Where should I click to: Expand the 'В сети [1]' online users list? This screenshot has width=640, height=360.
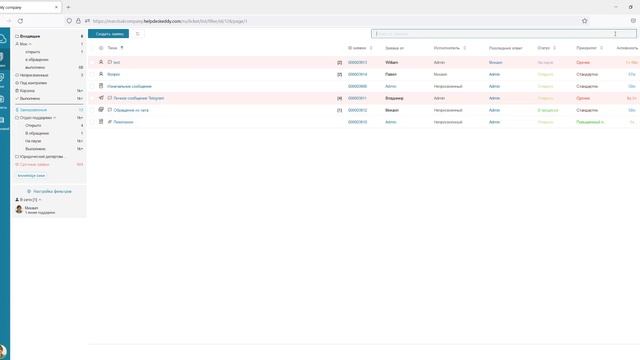point(40,200)
